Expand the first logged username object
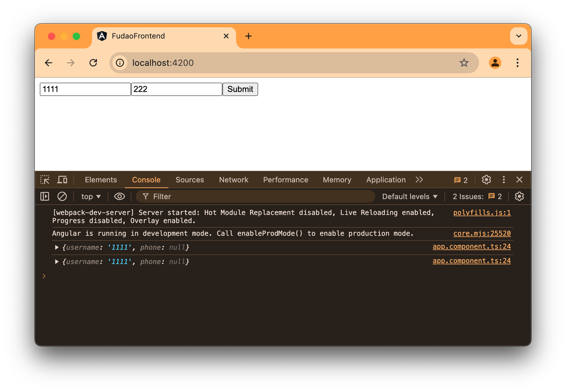Image resolution: width=566 pixels, height=392 pixels. coord(57,247)
